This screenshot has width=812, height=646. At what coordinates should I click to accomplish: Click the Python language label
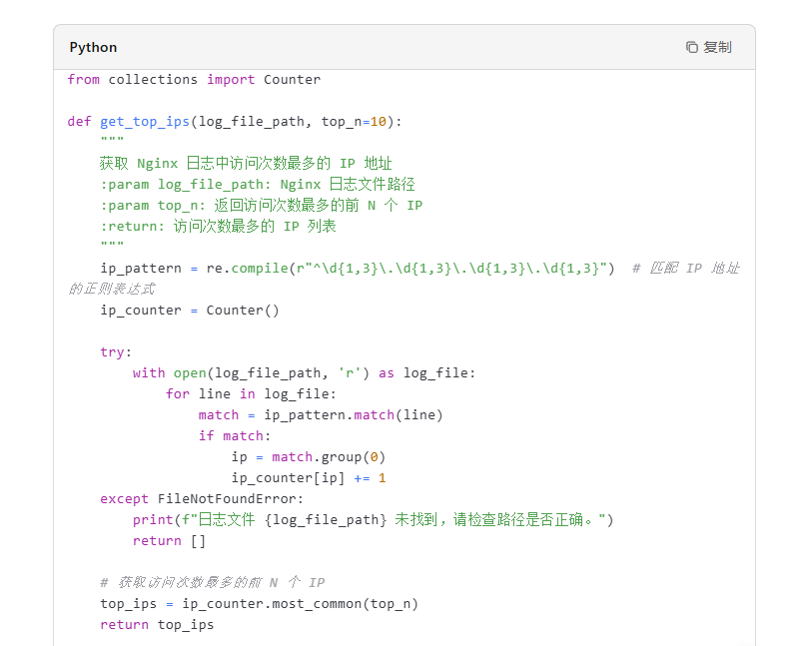pos(93,47)
